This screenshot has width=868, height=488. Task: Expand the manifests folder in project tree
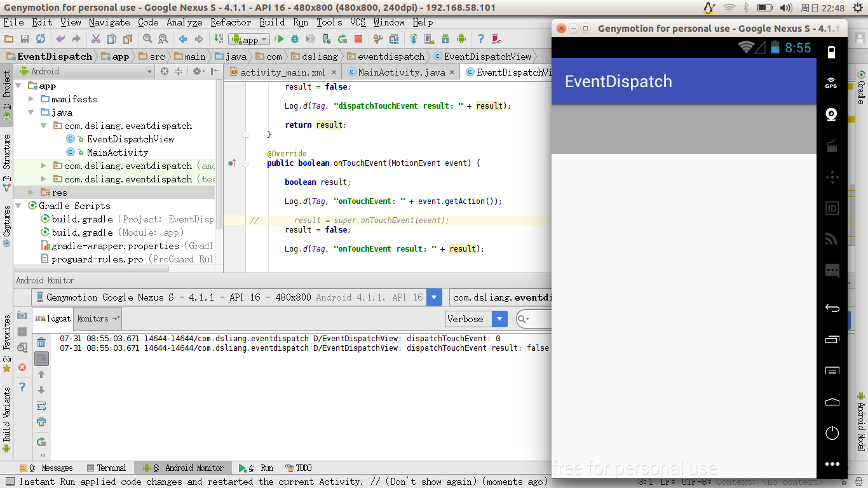point(32,99)
